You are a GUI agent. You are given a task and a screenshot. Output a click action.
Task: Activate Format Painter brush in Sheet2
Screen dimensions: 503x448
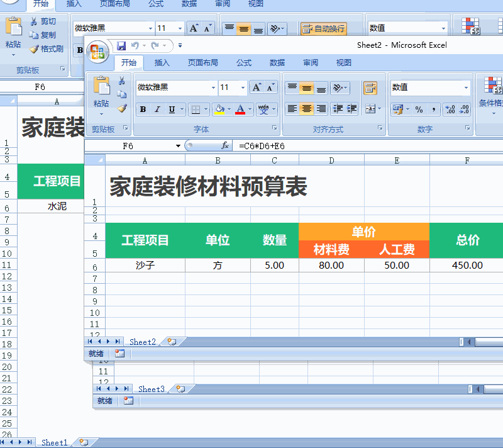tap(121, 108)
